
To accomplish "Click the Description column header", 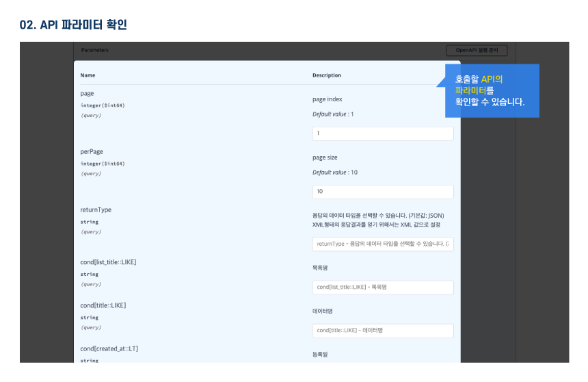I will 327,75.
